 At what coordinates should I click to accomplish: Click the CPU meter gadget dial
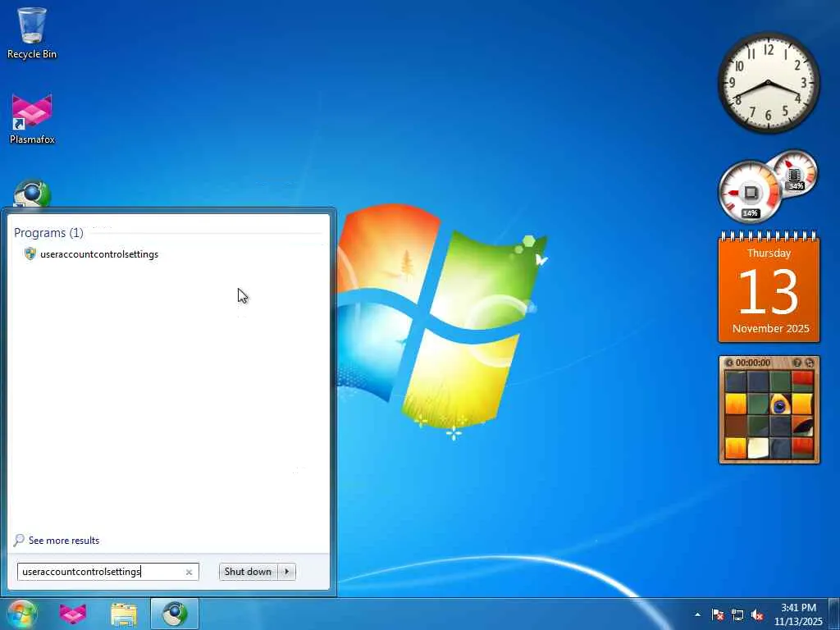(750, 192)
